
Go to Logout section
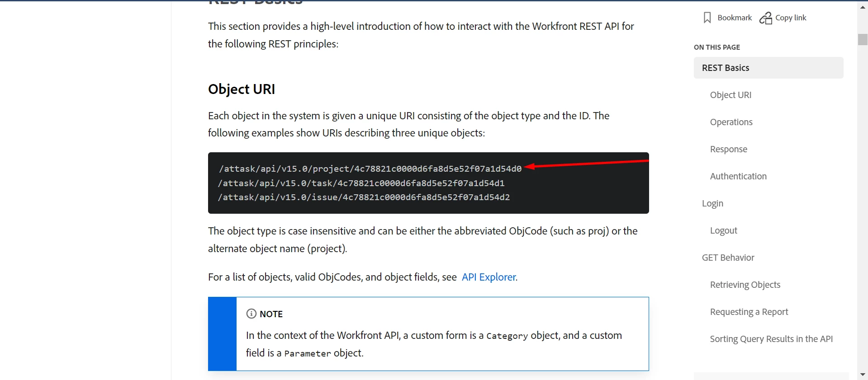(x=723, y=230)
